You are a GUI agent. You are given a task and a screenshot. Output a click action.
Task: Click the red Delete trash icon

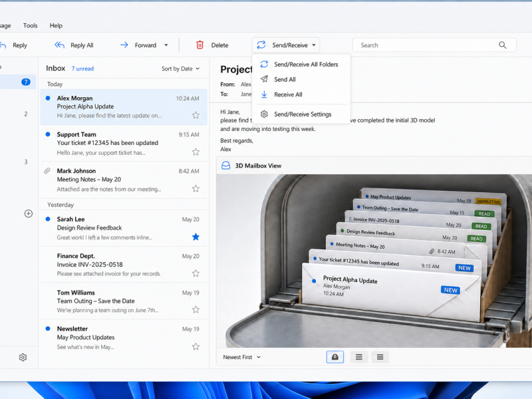coord(200,45)
